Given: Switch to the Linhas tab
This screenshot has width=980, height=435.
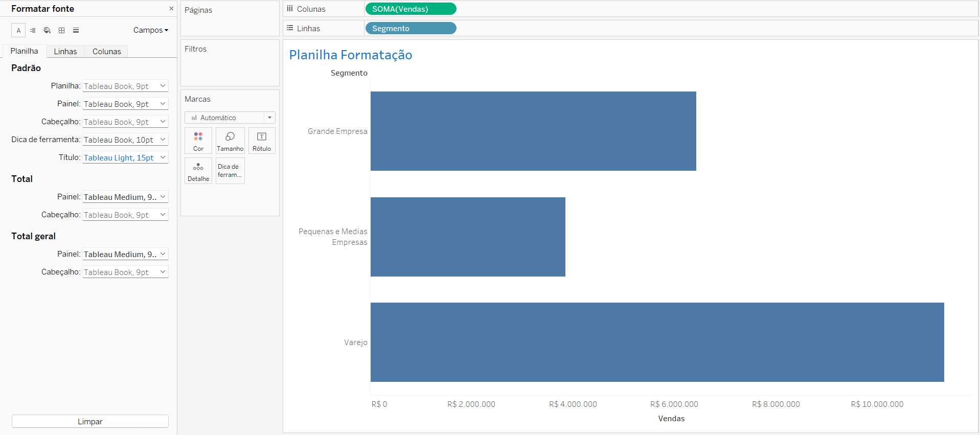Looking at the screenshot, I should click(x=65, y=51).
